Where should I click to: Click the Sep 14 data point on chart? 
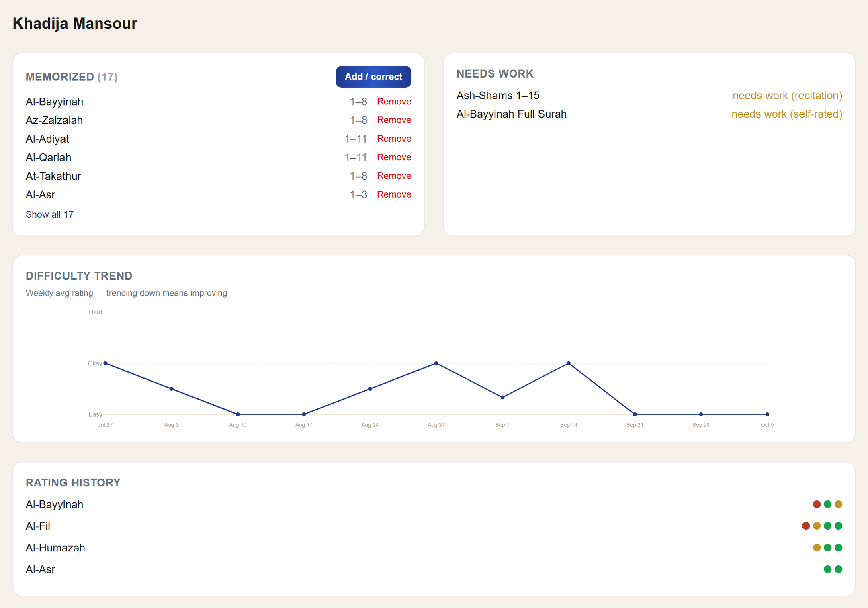(x=569, y=363)
